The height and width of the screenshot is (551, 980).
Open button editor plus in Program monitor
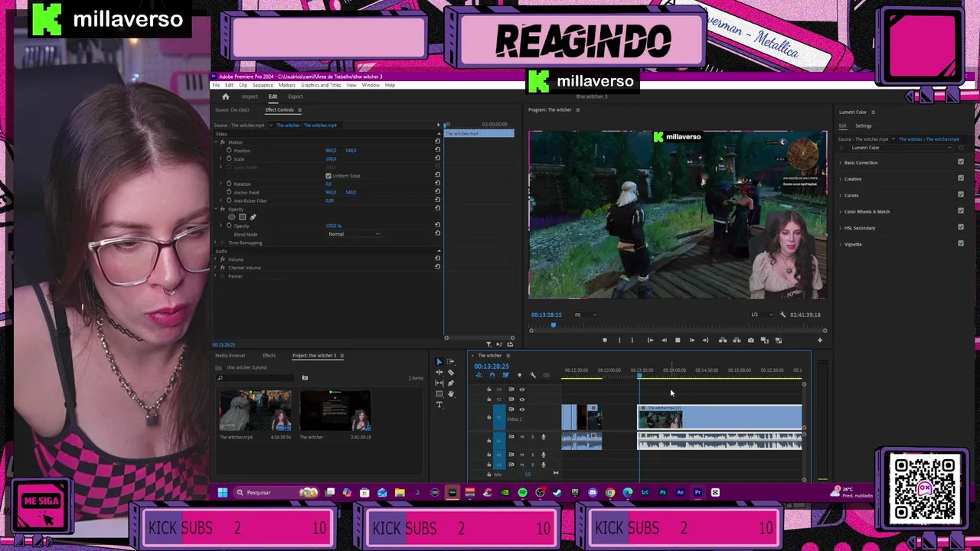pyautogui.click(x=820, y=340)
